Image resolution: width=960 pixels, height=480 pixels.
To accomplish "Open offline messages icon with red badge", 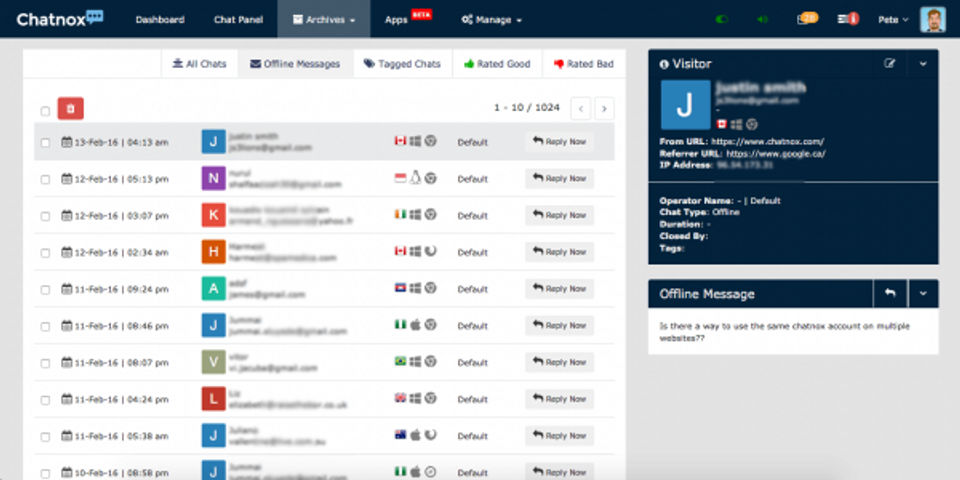I will click(848, 19).
